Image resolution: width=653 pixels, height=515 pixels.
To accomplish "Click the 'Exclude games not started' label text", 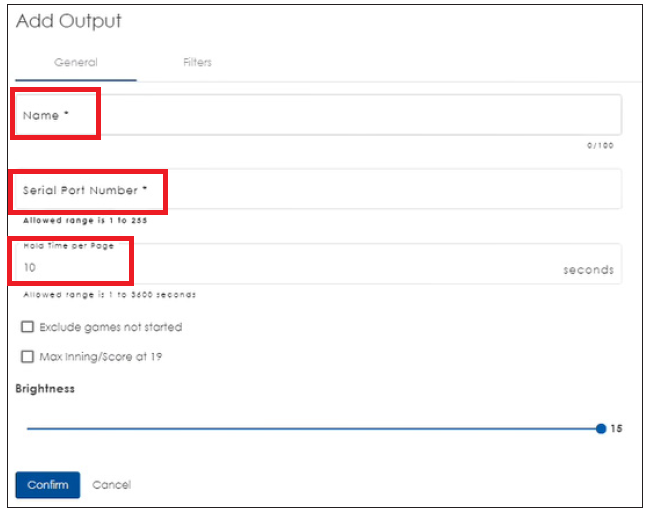I will [x=110, y=327].
